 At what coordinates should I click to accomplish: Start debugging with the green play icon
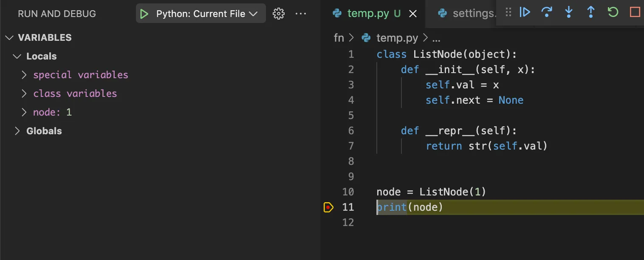(144, 14)
